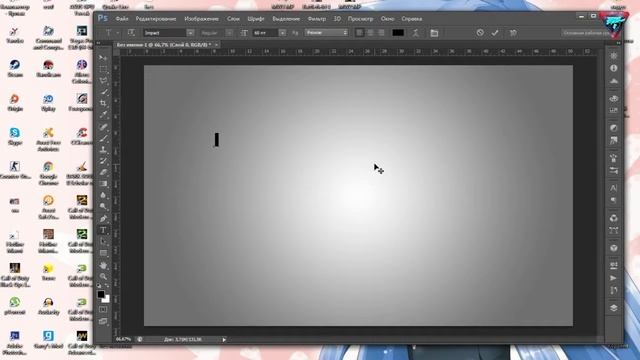Screen dimensions: 640x360
Task: Open the Файл menu
Action: 122,19
